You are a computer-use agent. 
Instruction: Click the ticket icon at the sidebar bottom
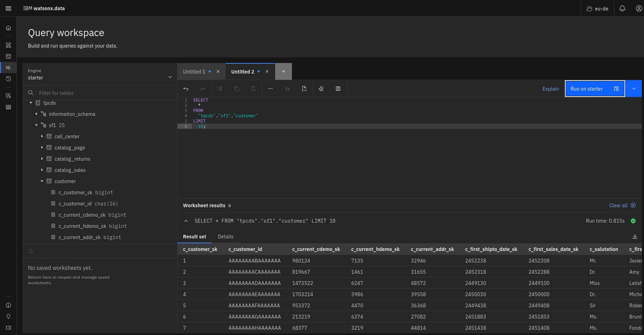(8, 328)
